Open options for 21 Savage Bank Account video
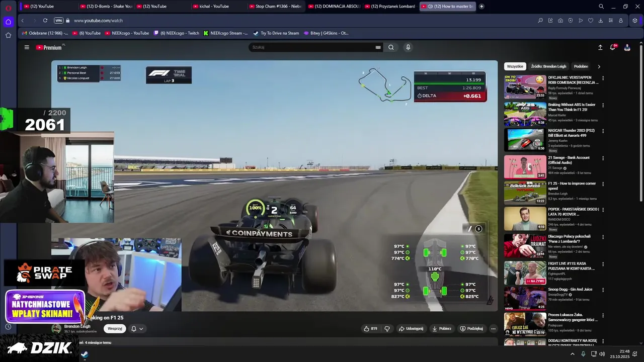This screenshot has height=362, width=644. click(603, 158)
